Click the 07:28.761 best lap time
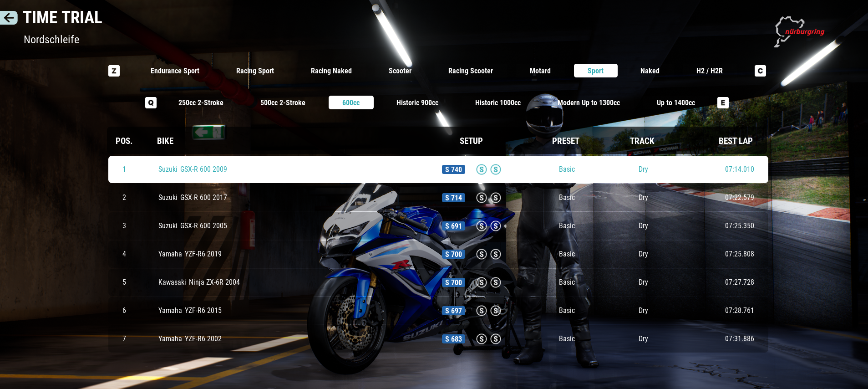 pos(740,311)
